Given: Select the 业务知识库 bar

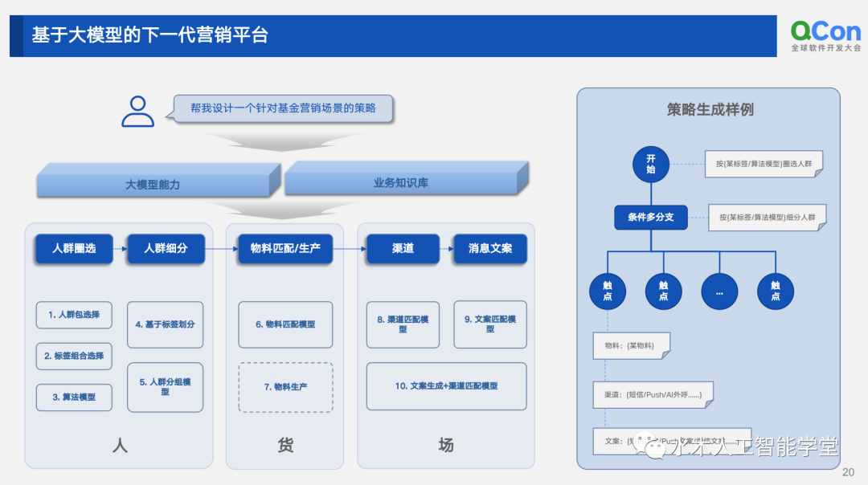Looking at the screenshot, I should click(401, 182).
